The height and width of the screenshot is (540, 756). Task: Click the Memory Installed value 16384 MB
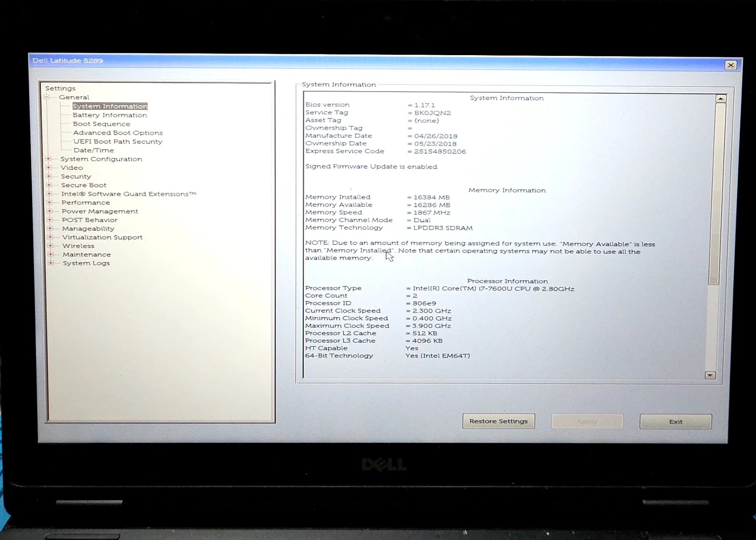coord(432,197)
